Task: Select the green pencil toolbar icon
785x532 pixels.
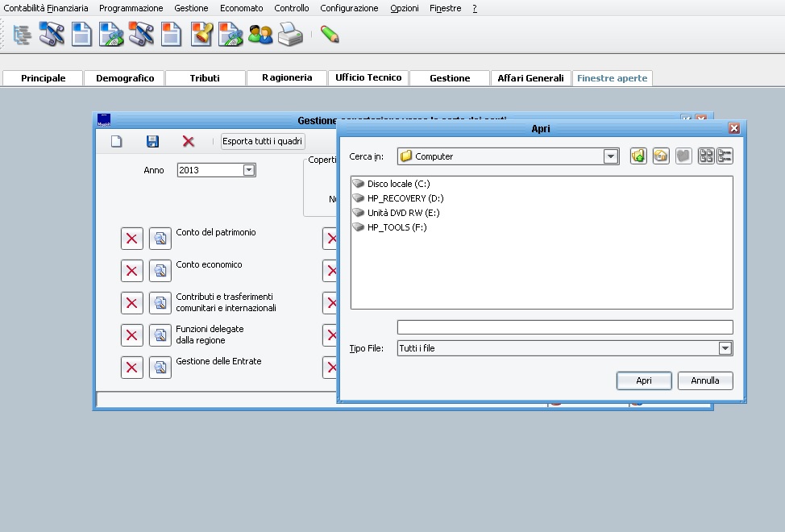Action: pos(329,35)
